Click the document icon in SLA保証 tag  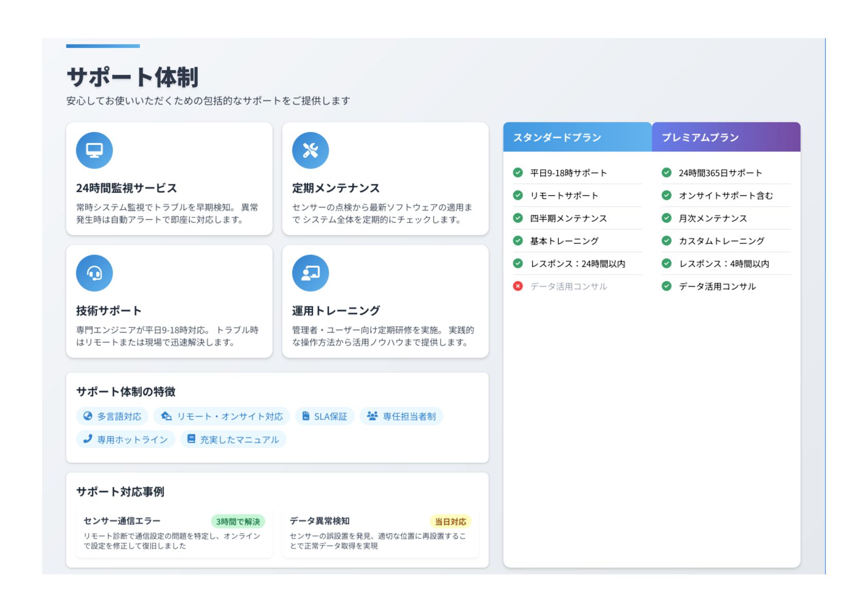306,416
